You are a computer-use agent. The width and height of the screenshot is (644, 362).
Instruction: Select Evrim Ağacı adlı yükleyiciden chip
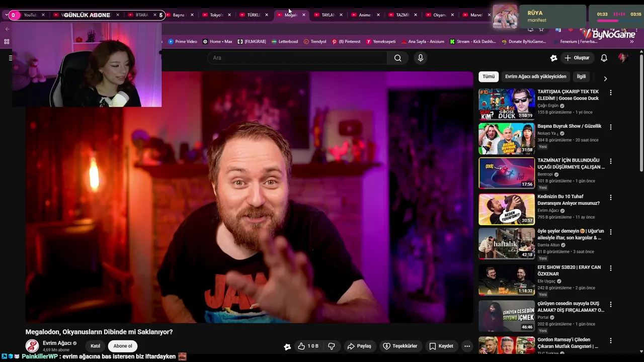click(535, 76)
